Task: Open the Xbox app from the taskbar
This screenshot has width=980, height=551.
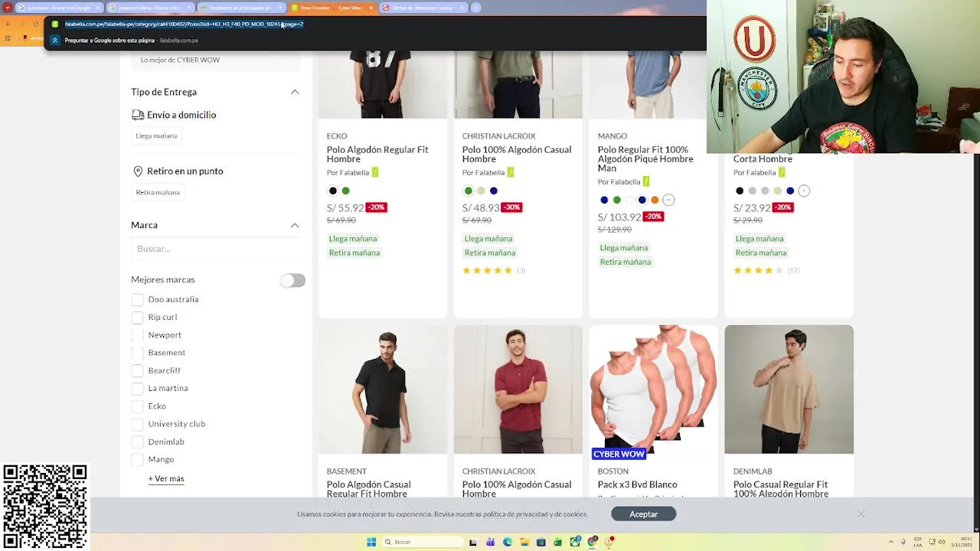Action: [x=575, y=542]
